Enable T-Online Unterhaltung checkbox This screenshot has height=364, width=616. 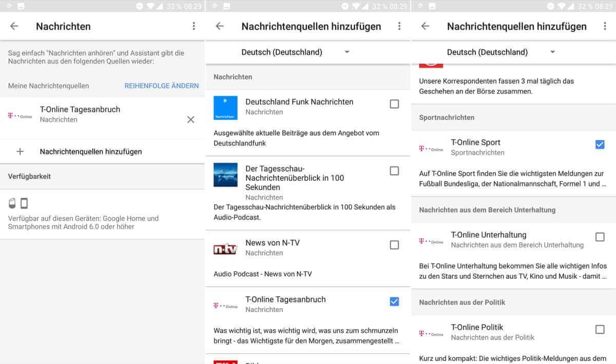[x=600, y=237]
